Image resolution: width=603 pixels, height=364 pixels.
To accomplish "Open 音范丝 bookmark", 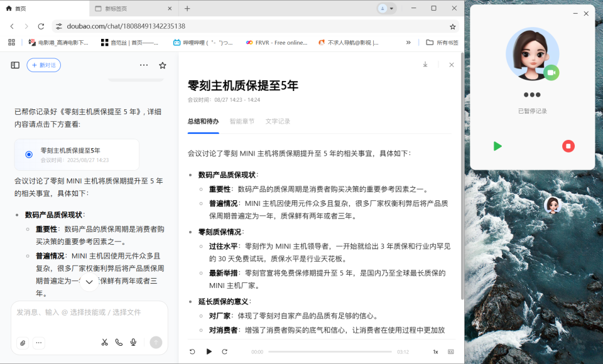I will coord(129,43).
